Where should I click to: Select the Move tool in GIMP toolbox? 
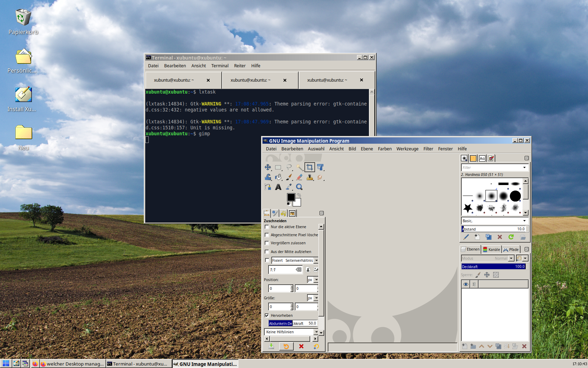(x=268, y=167)
